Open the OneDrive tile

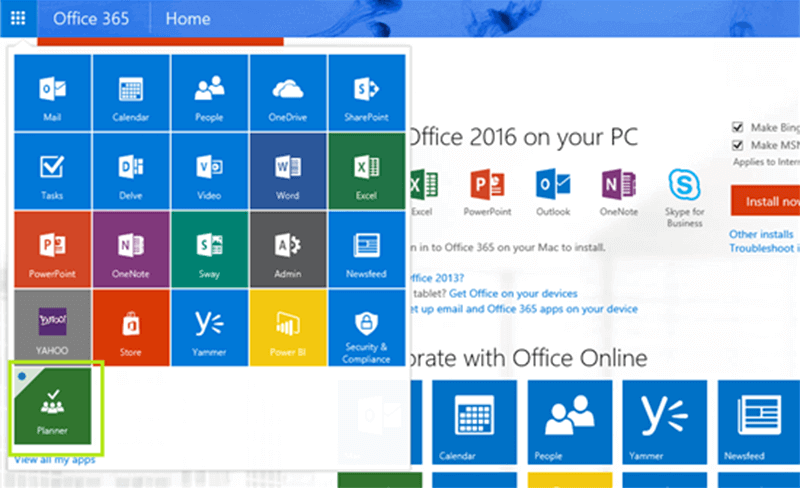[x=288, y=92]
